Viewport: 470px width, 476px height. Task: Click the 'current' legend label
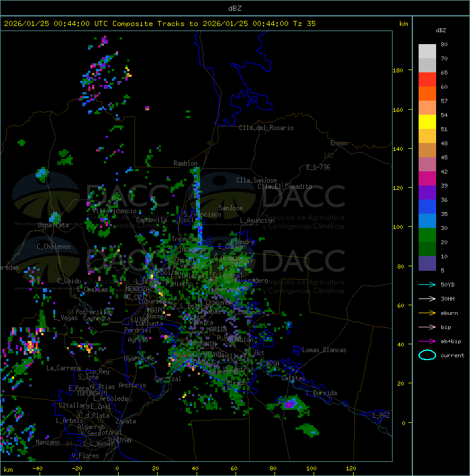coord(452,356)
